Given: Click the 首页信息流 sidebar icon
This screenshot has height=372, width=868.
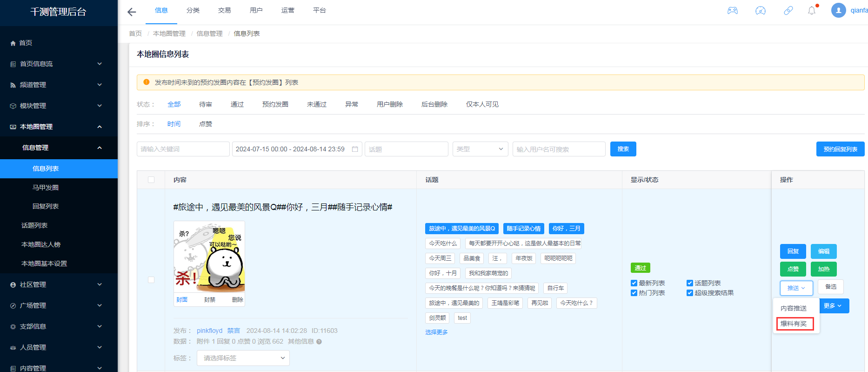Looking at the screenshot, I should click(13, 64).
